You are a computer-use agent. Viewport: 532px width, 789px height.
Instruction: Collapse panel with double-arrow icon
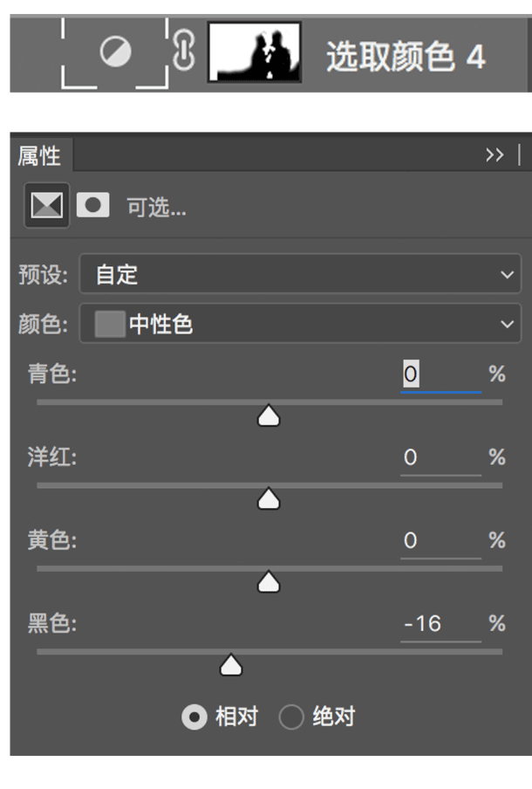(494, 155)
